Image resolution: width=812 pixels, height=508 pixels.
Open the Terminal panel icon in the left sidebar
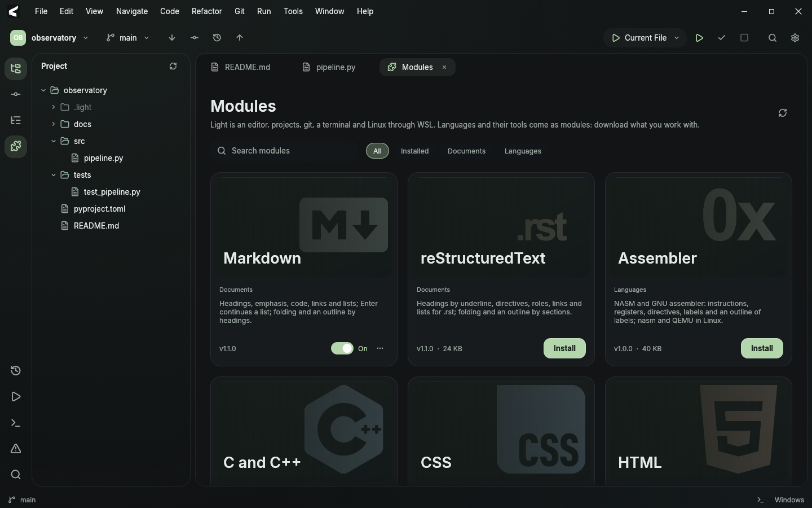[x=16, y=423]
